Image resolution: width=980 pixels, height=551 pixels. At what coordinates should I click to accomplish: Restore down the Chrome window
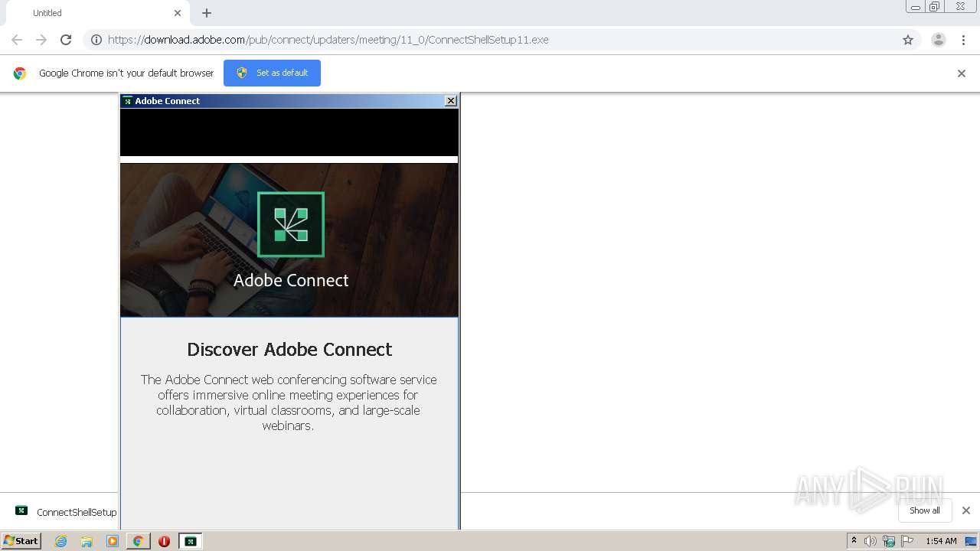pos(935,7)
